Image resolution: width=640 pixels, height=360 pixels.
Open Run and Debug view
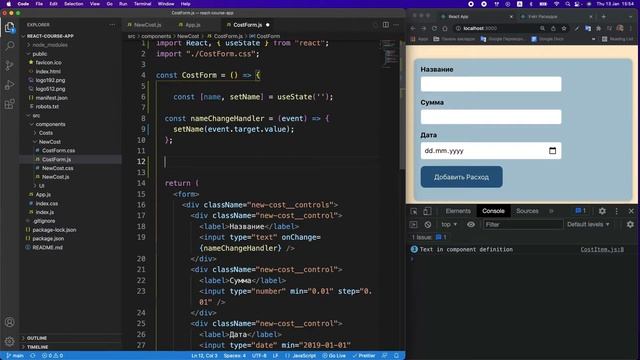(9, 85)
